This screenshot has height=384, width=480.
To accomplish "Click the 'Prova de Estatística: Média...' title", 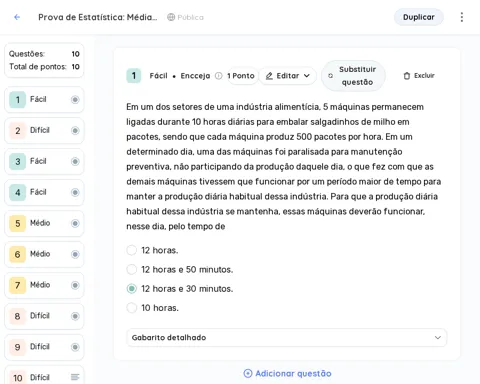I will pos(98,17).
